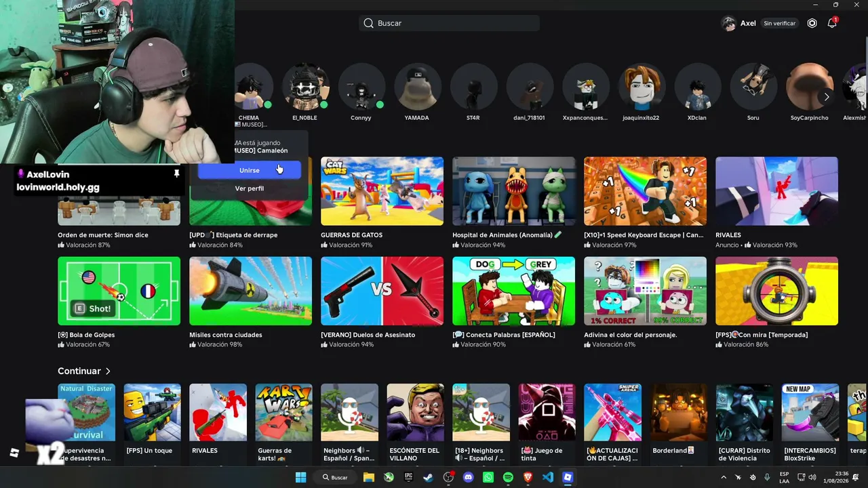The height and width of the screenshot is (488, 868).
Task: Open Visual Studio Code from the taskbar
Action: [x=548, y=477]
